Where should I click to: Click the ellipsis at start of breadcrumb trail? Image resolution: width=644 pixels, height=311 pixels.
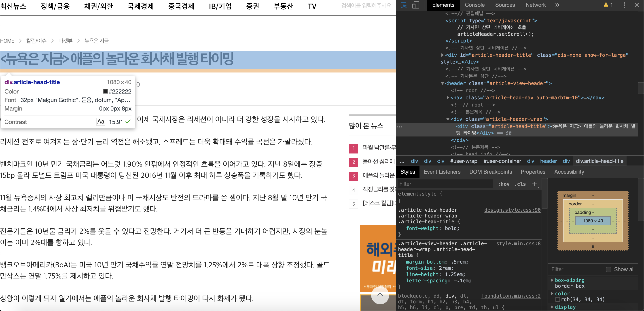click(402, 161)
